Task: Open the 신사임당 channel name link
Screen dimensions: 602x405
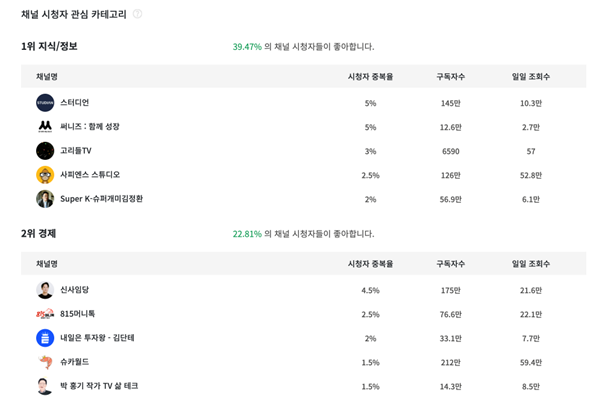Action: pos(75,290)
